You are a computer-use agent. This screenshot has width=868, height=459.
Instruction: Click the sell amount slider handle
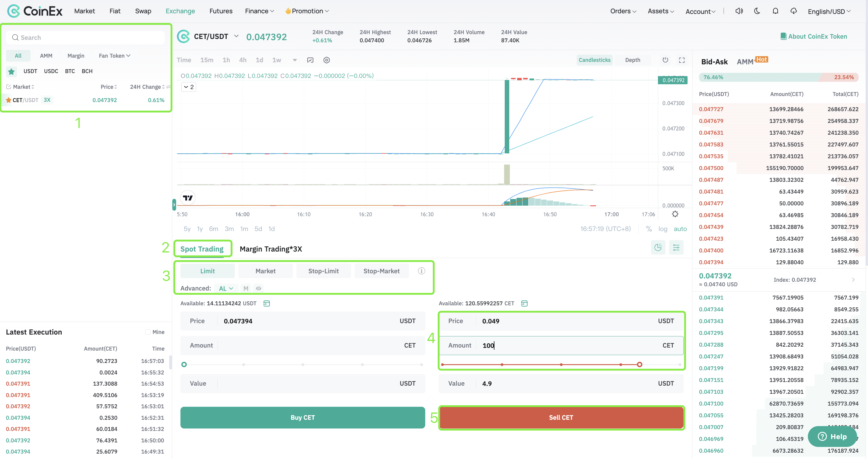pyautogui.click(x=639, y=364)
